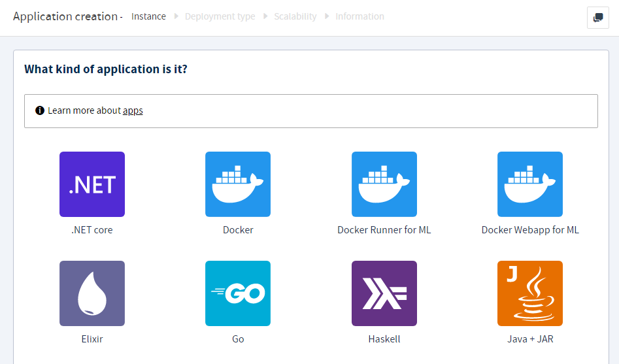Click the Go label text
The width and height of the screenshot is (619, 364).
coord(238,339)
